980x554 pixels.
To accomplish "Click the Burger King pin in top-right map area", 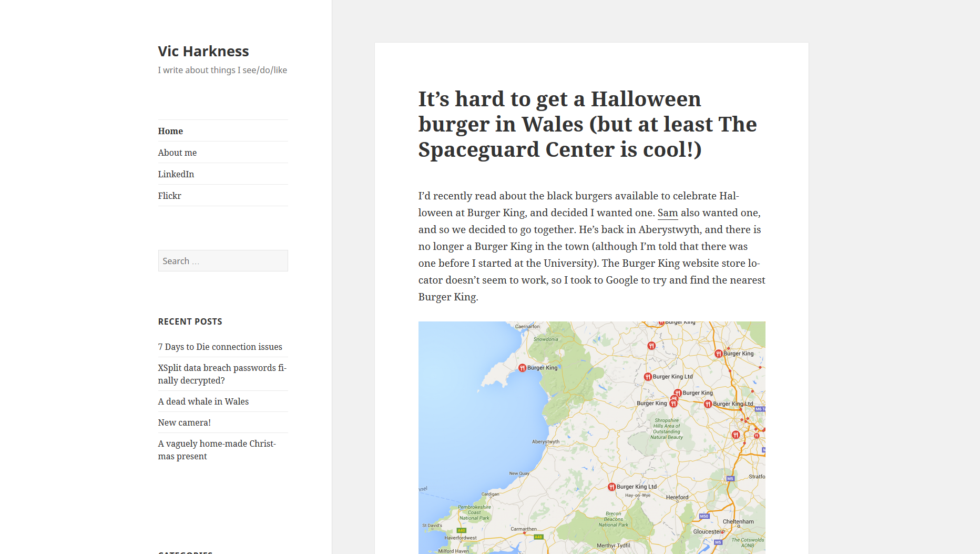I will click(x=718, y=354).
